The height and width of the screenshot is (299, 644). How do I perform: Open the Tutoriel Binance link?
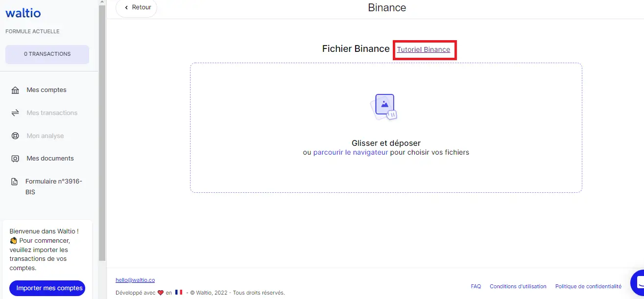[x=423, y=49]
